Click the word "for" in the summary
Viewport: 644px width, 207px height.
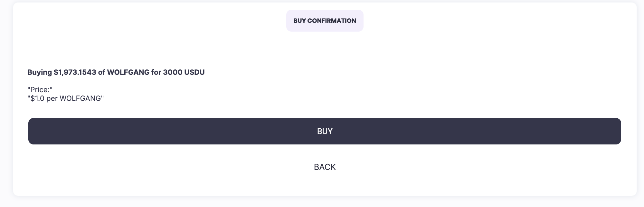tap(156, 72)
